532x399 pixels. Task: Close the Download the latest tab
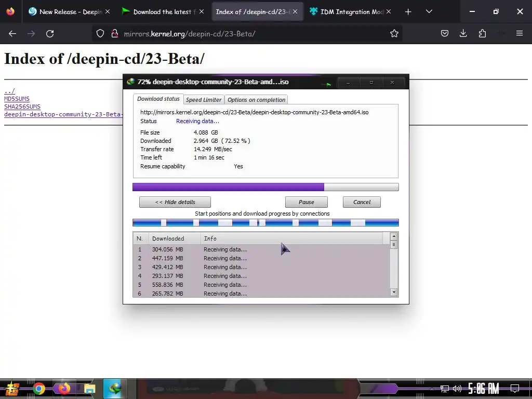202,11
